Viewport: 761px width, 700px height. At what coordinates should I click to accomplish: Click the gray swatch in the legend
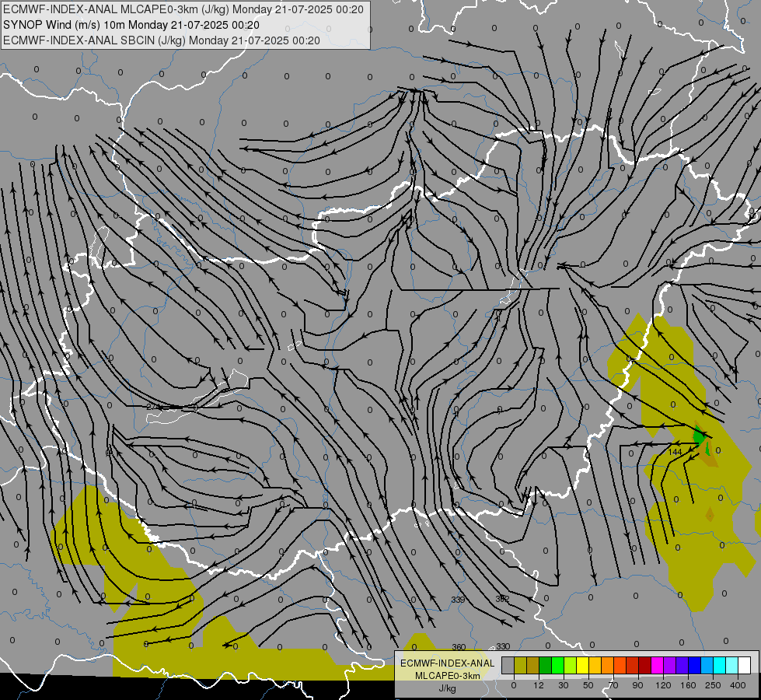(508, 665)
